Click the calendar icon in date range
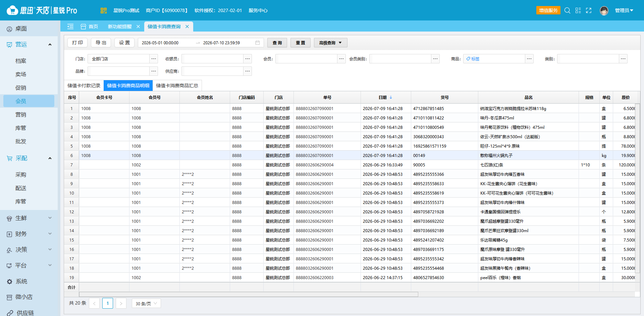 258,43
